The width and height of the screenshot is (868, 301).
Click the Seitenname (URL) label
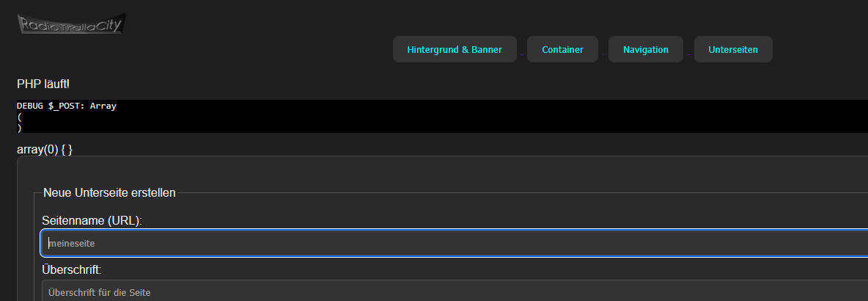(x=92, y=220)
